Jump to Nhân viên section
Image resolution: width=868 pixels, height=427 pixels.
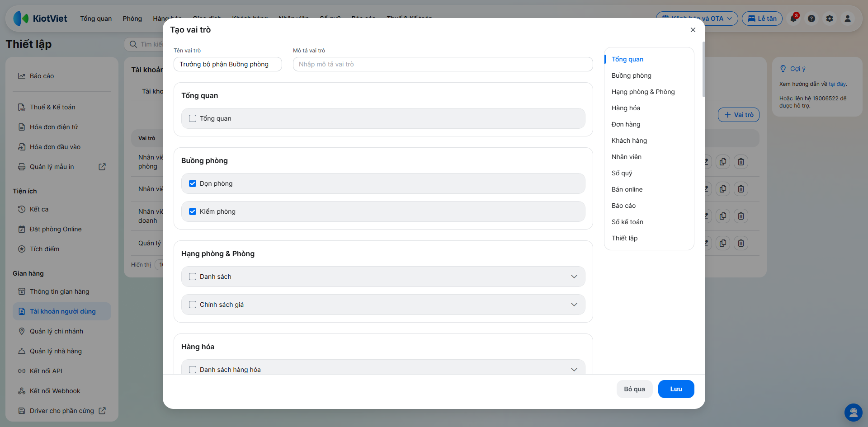click(x=627, y=157)
